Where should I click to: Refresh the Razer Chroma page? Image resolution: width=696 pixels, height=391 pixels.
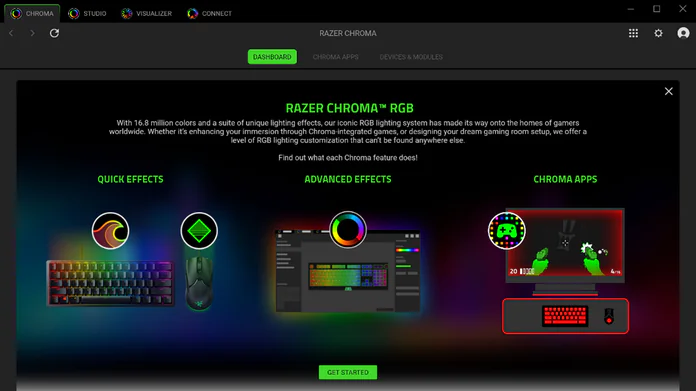(54, 33)
